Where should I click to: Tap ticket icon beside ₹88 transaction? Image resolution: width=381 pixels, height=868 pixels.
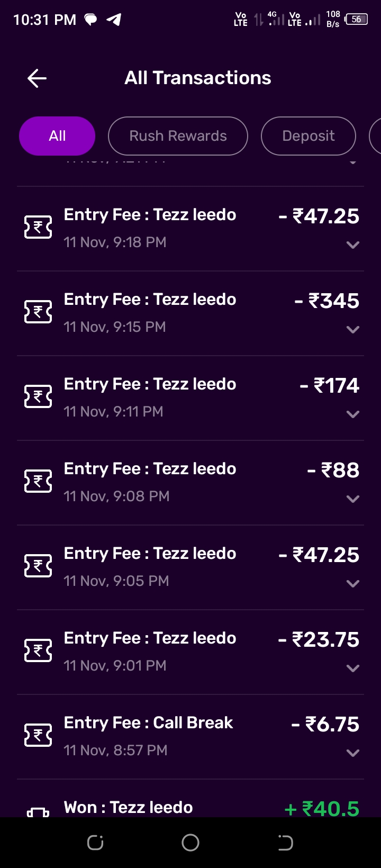pos(38,482)
